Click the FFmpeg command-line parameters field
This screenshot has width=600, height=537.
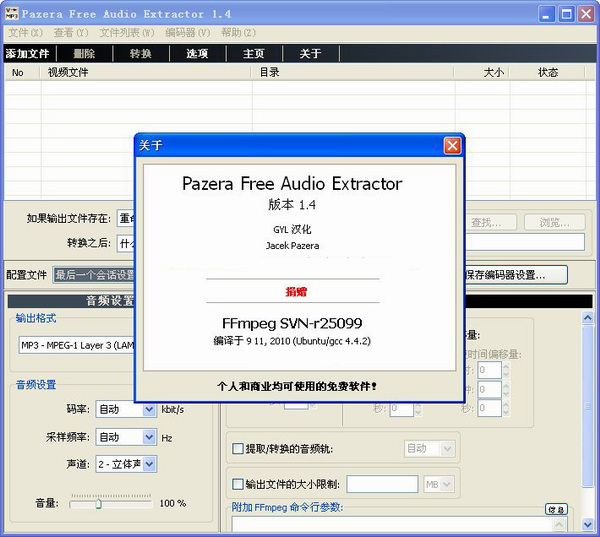coord(399,524)
